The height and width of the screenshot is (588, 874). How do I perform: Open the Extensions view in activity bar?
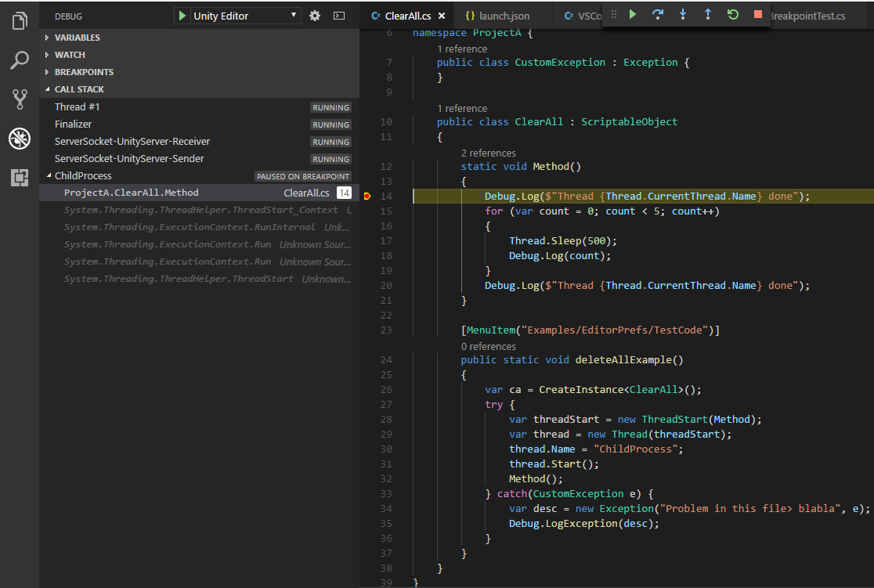20,178
